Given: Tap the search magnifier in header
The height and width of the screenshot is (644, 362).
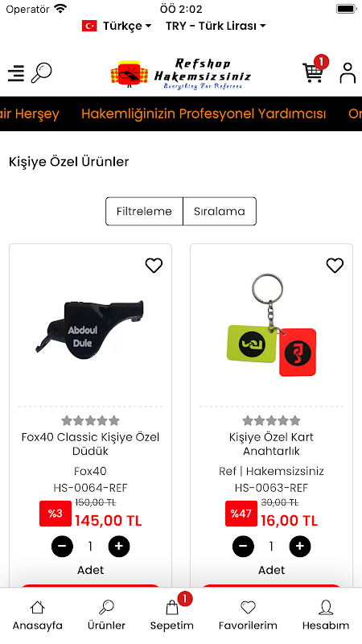Looking at the screenshot, I should [42, 72].
